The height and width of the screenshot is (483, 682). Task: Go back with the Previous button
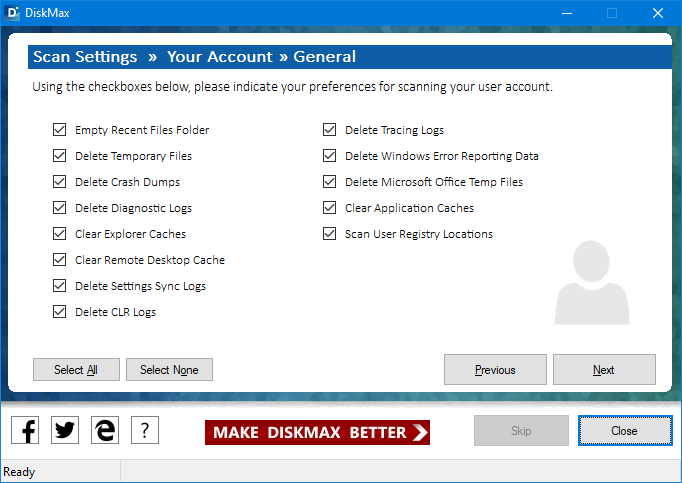point(495,369)
